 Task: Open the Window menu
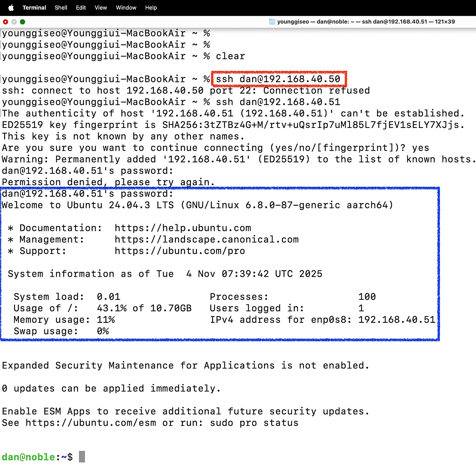[126, 7]
